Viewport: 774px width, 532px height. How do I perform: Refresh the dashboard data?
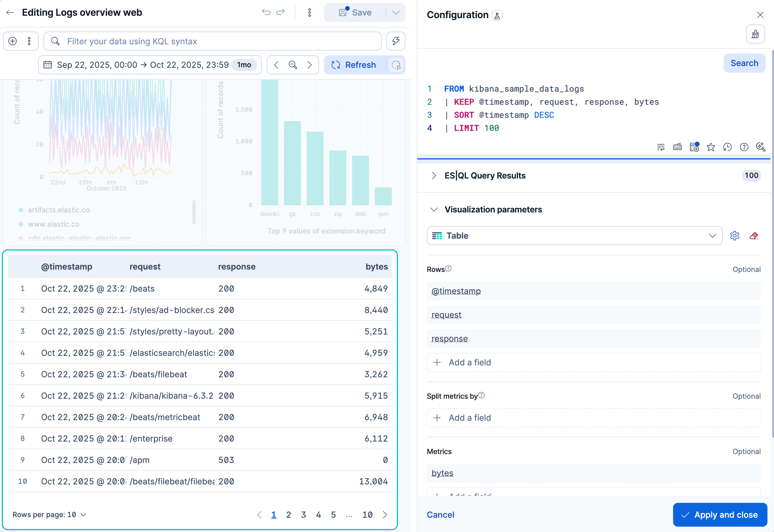click(x=355, y=65)
